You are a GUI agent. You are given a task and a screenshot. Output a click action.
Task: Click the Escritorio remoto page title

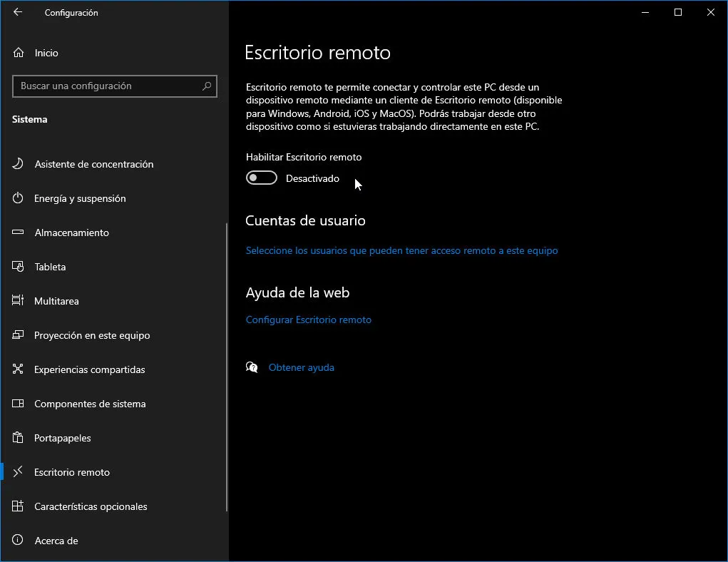coord(317,53)
